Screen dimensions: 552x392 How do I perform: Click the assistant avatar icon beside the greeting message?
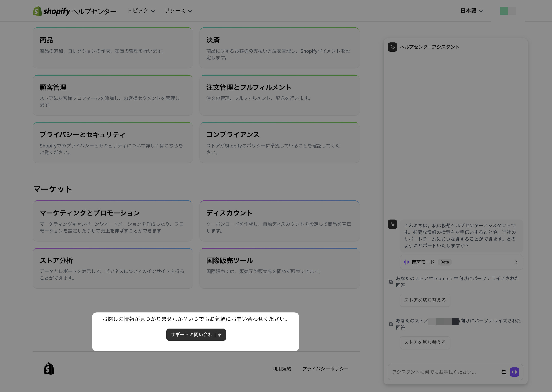click(x=392, y=224)
